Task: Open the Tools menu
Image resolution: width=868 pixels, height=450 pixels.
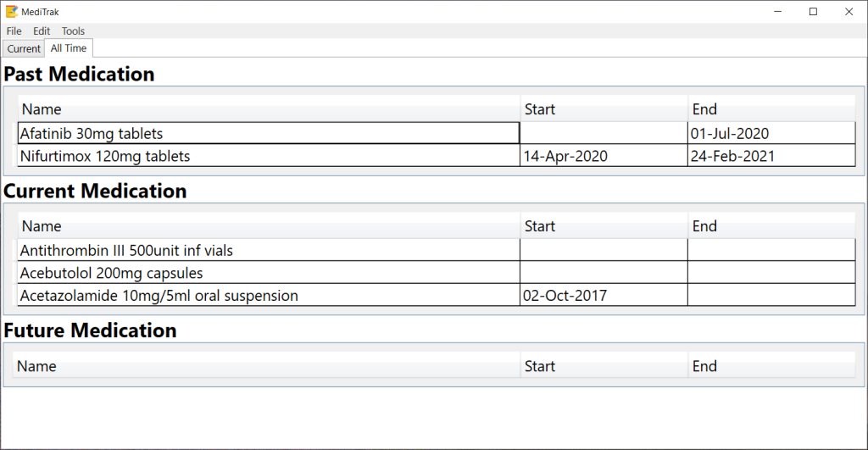Action: pos(73,31)
